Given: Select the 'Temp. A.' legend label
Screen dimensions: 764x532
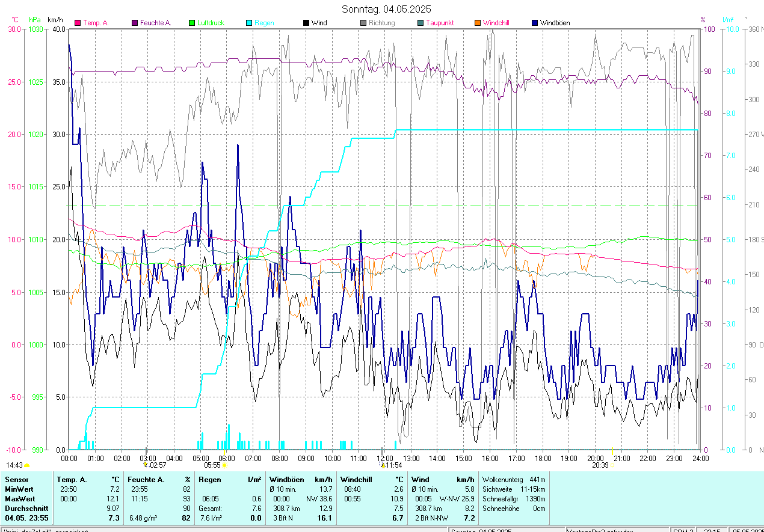Looking at the screenshot, I should pos(96,23).
